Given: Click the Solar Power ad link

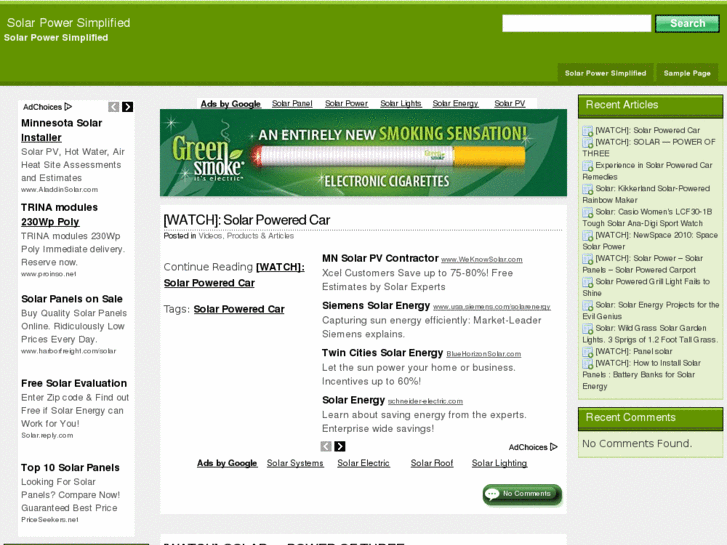Looking at the screenshot, I should 346,103.
